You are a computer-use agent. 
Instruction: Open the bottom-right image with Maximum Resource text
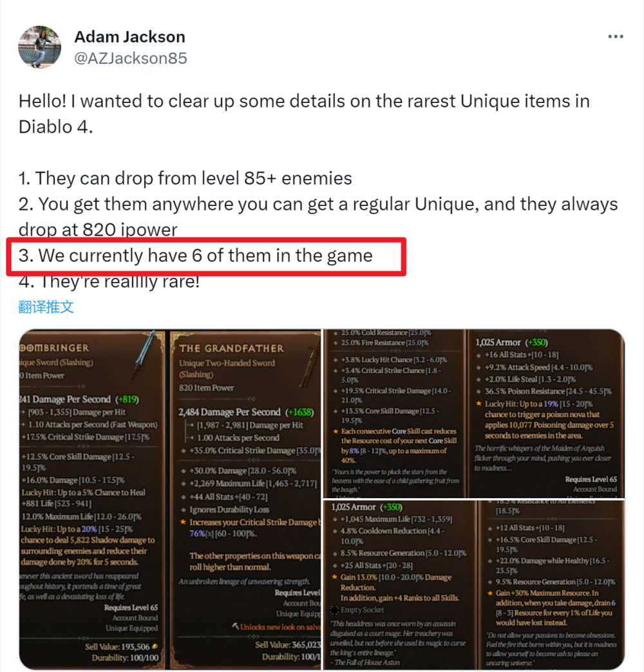click(552, 584)
